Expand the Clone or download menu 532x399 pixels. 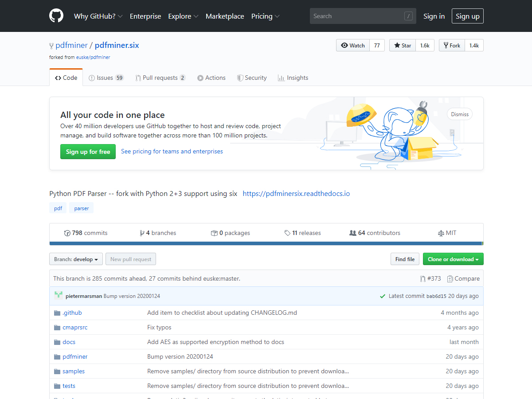pyautogui.click(x=453, y=259)
